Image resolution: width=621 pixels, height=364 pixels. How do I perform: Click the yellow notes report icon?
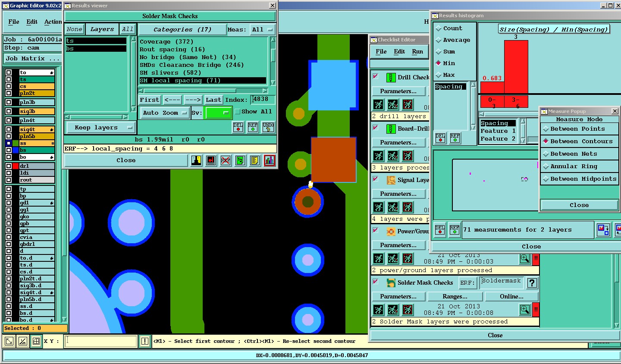point(255,160)
